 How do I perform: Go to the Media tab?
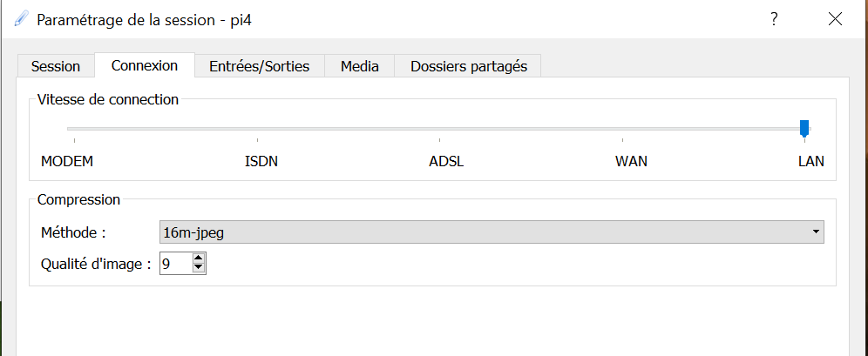click(x=360, y=66)
